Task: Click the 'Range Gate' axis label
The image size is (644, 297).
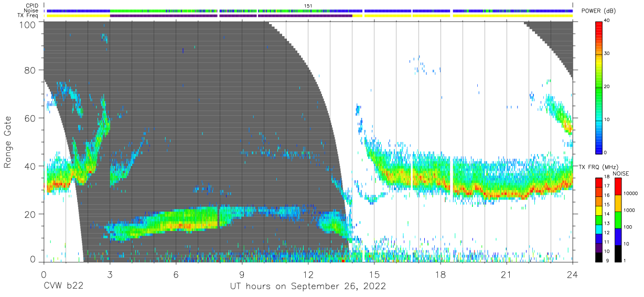Action: point(8,142)
